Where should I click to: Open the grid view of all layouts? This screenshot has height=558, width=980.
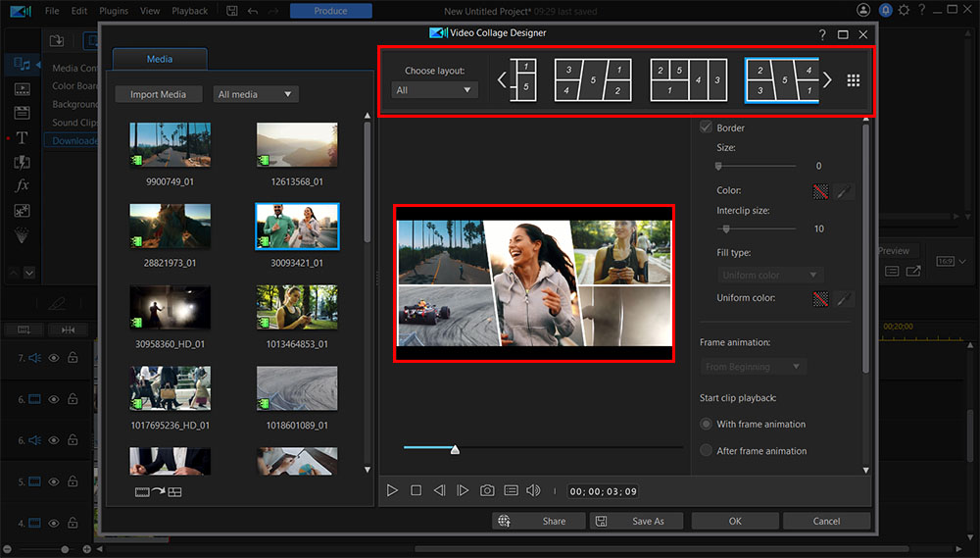(x=854, y=81)
